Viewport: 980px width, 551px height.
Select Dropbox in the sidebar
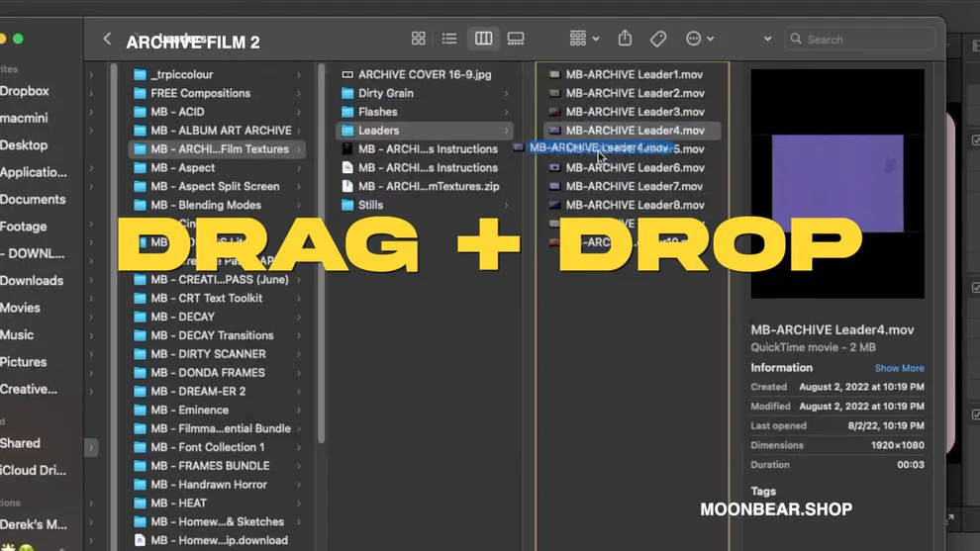click(x=25, y=91)
